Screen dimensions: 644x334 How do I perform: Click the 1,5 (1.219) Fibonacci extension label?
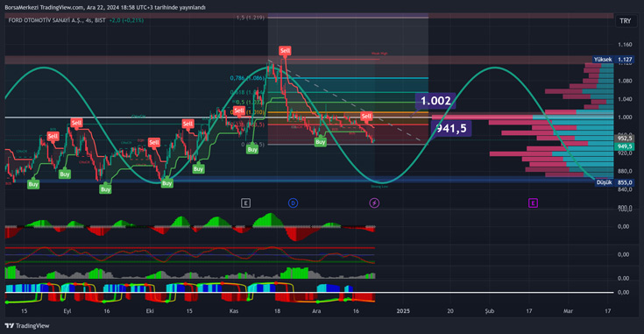250,18
